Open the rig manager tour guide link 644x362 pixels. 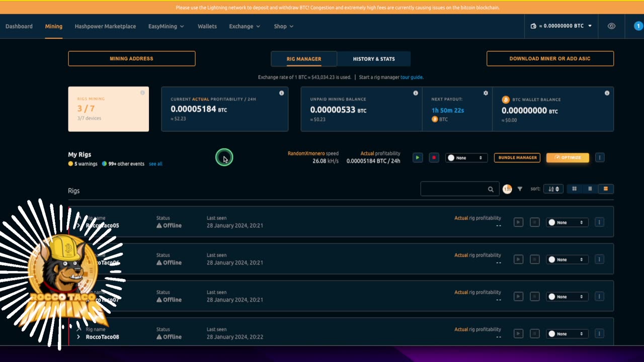pyautogui.click(x=412, y=77)
